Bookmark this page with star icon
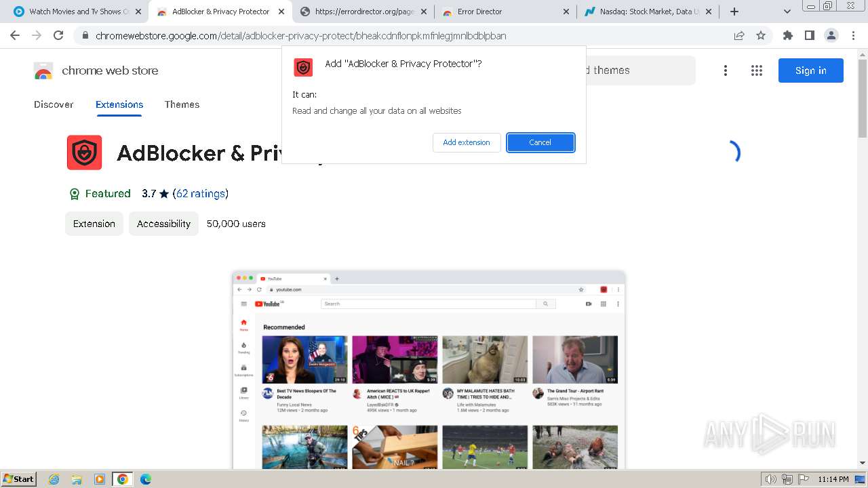Viewport: 868px width, 488px height. point(761,35)
